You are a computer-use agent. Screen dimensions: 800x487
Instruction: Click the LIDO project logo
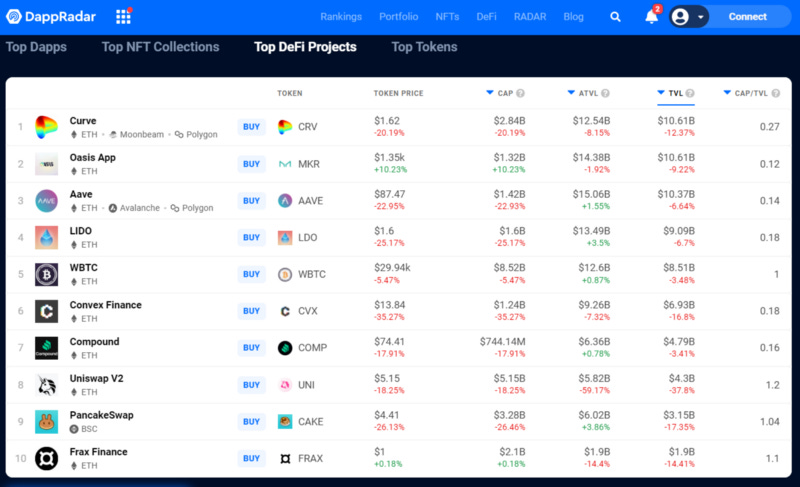pyautogui.click(x=46, y=238)
